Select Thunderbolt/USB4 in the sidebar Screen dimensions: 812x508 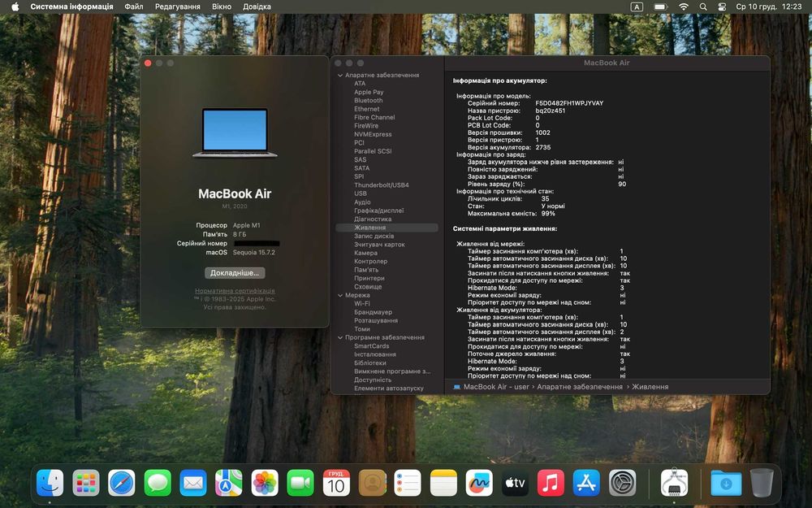pyautogui.click(x=381, y=185)
